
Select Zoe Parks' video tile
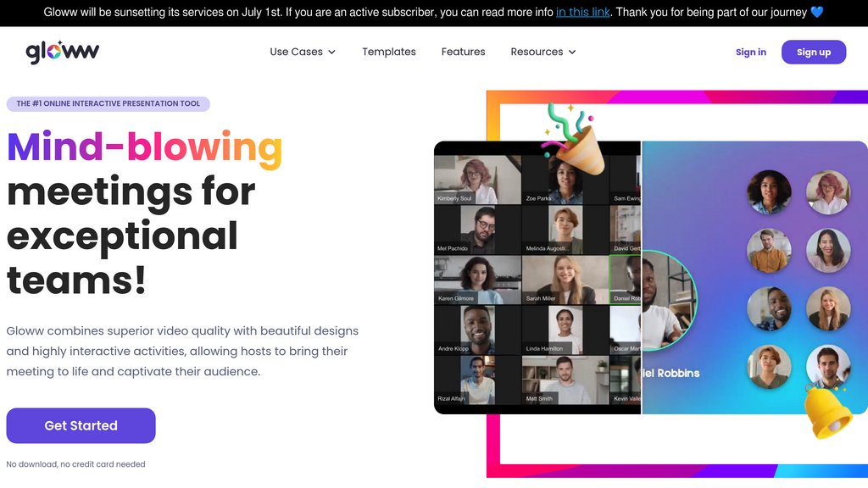(x=565, y=180)
